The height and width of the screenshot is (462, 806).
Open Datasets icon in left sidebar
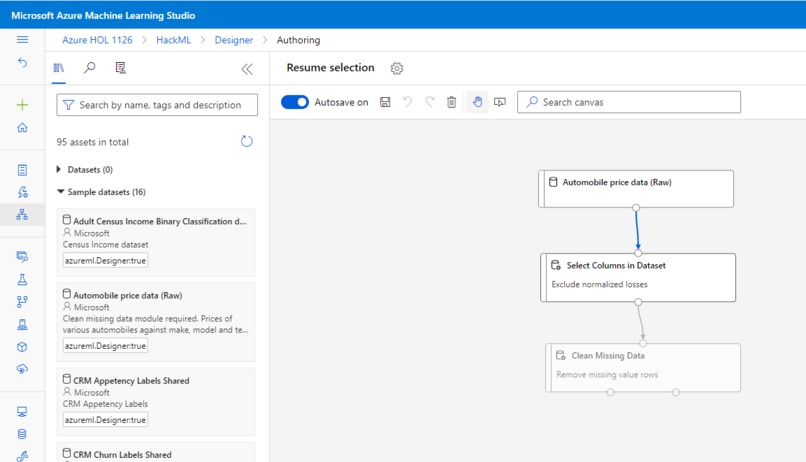pos(22,256)
